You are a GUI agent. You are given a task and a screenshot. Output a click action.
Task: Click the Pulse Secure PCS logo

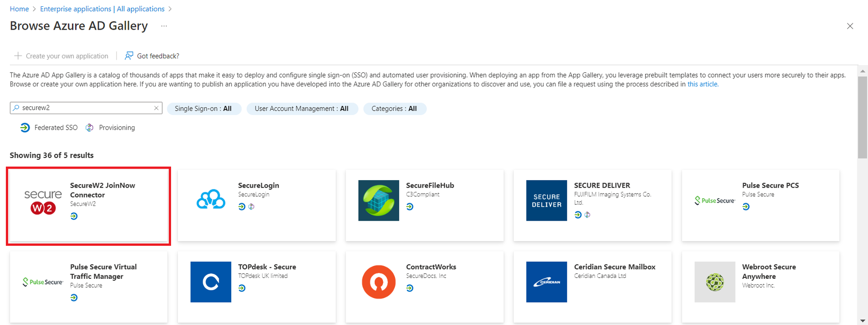(714, 200)
